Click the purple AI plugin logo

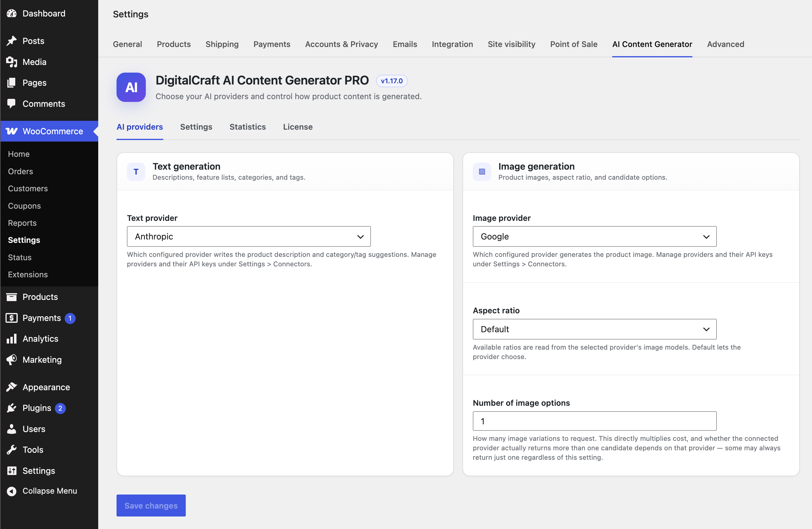tap(131, 87)
